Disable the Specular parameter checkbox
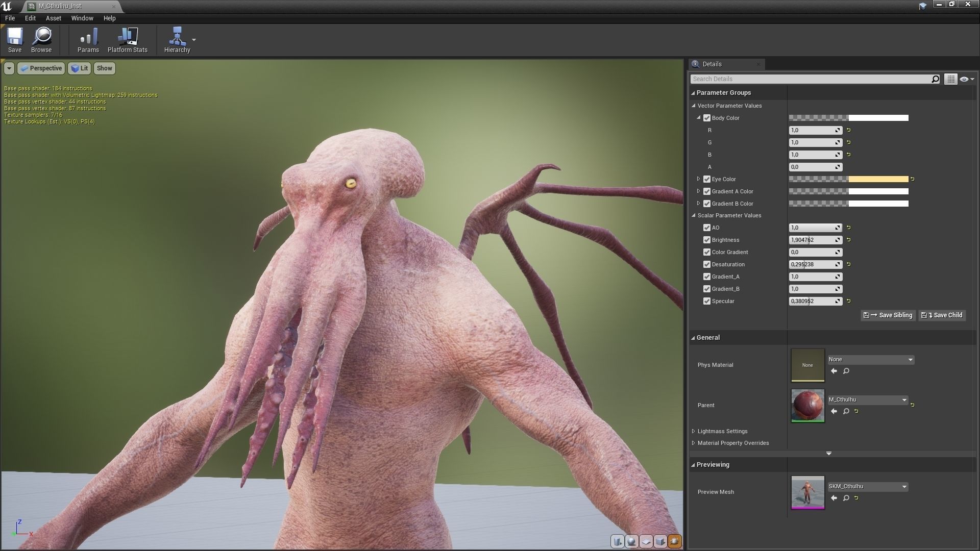980x551 pixels. point(707,301)
